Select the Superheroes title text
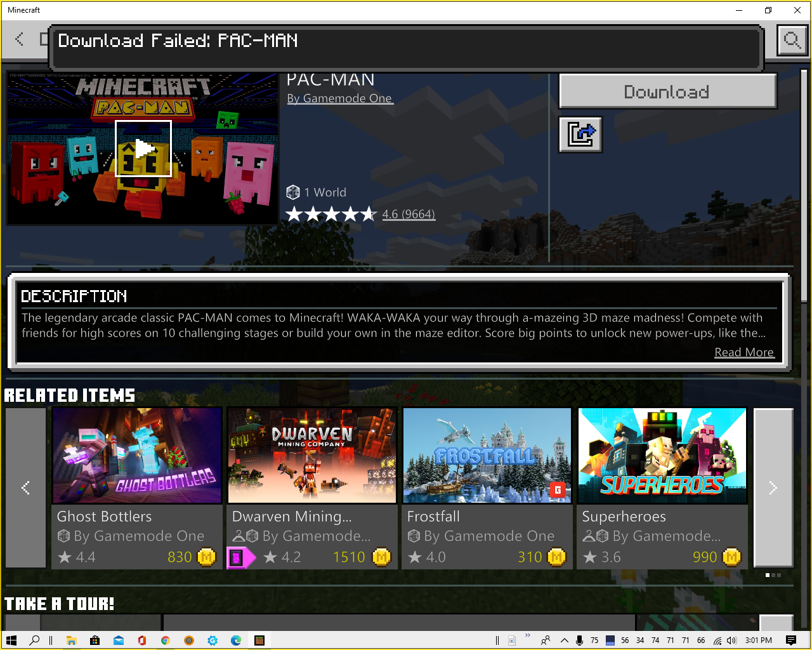This screenshot has width=812, height=650. [624, 517]
